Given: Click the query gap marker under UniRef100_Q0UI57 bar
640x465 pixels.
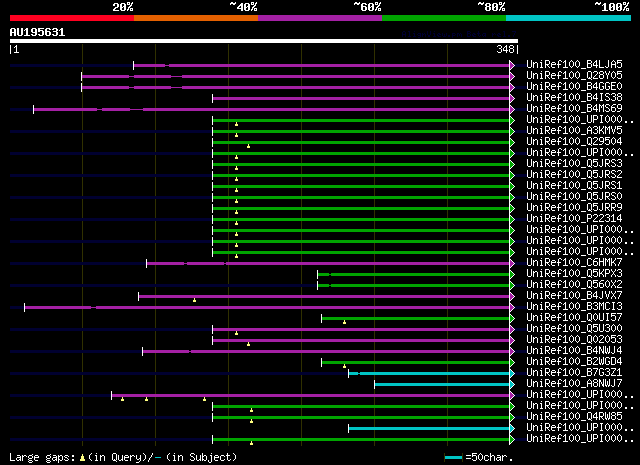Looking at the screenshot, I should coord(344,322).
